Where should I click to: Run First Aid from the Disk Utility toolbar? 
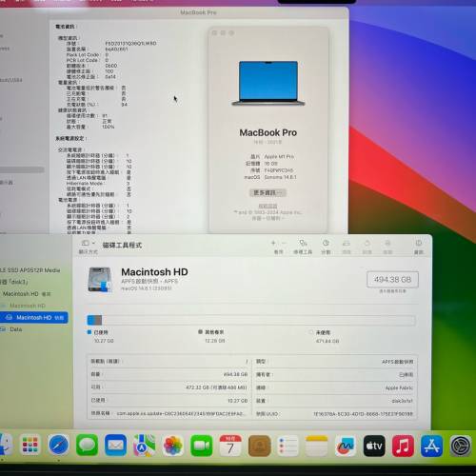[x=303, y=244]
